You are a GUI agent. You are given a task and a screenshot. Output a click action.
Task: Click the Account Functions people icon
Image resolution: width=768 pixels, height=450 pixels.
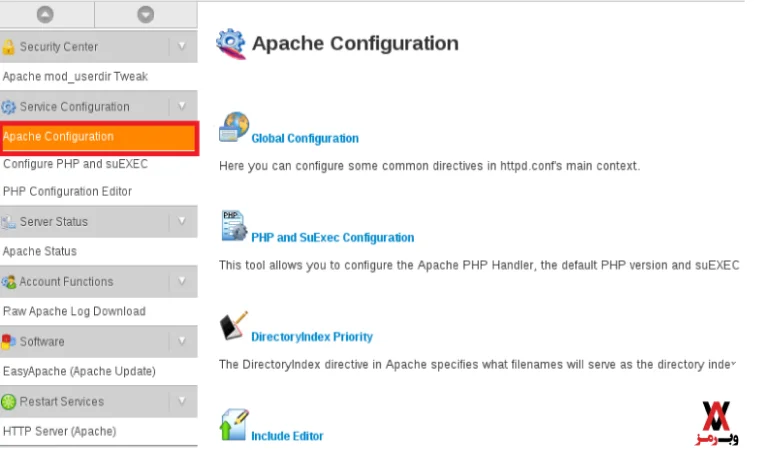click(8, 282)
